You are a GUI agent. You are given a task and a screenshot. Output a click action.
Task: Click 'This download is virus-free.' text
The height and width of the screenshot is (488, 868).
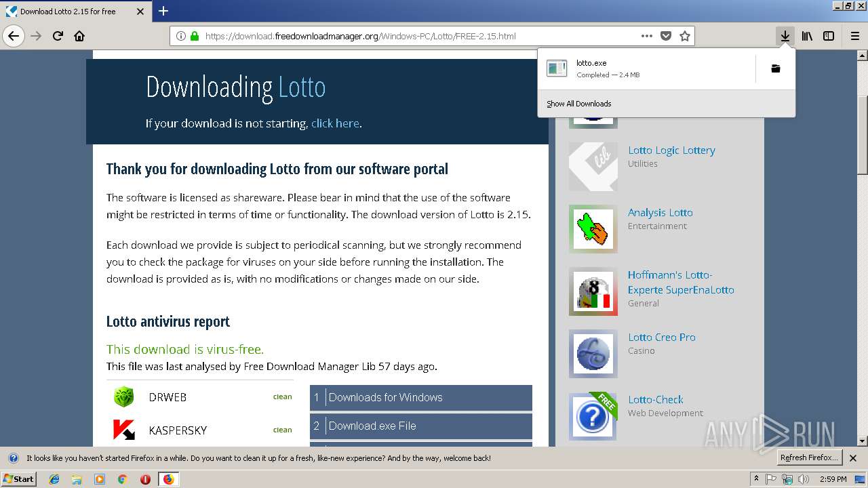point(185,350)
